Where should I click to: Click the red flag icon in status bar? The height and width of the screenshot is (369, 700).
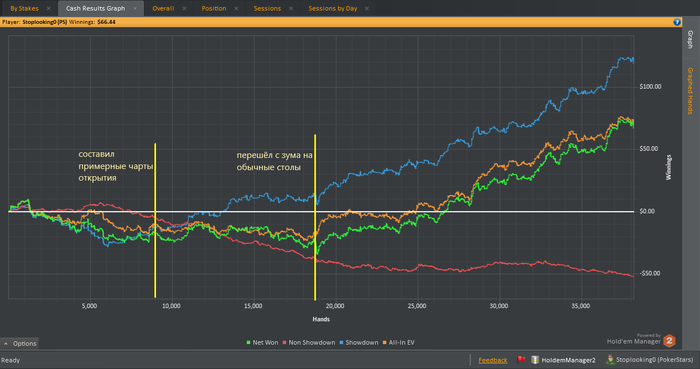[521, 360]
